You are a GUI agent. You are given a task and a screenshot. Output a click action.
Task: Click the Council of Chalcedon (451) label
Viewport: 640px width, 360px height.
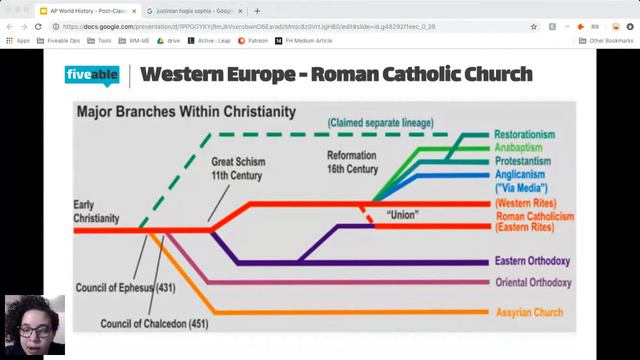(154, 324)
